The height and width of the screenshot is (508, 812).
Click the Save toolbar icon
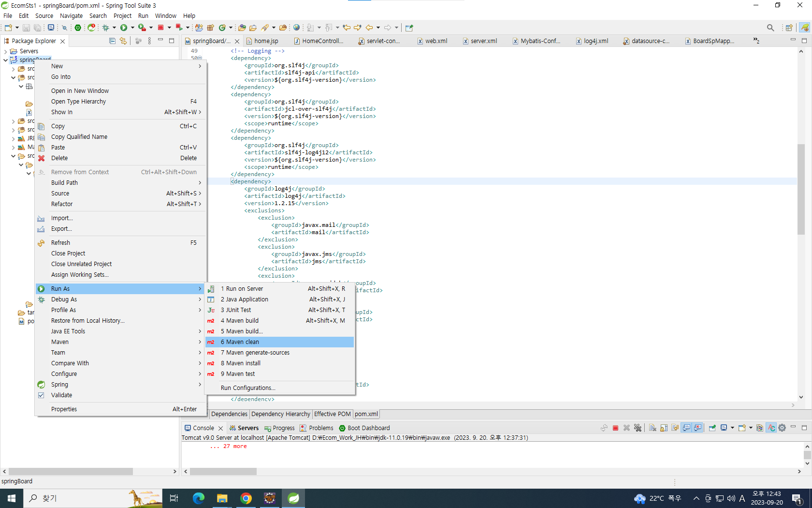(26, 28)
